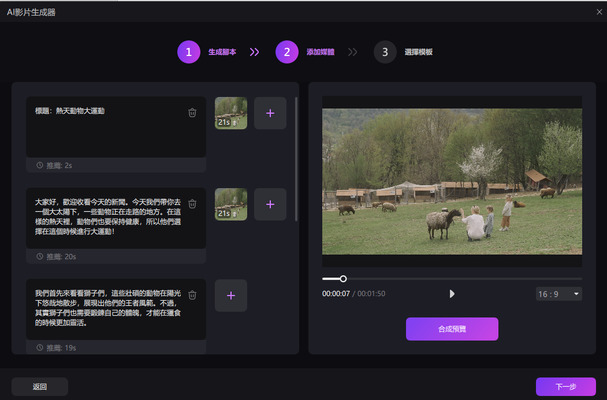
Task: Delete the title script block via trash icon
Action: (192, 113)
